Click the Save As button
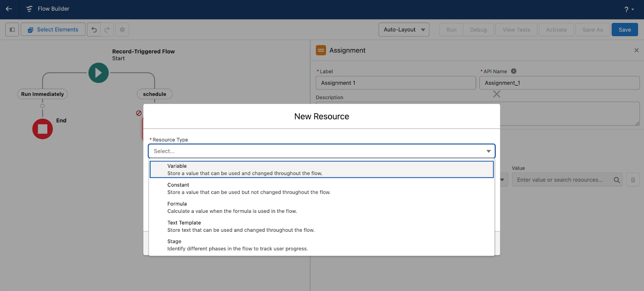This screenshot has width=644, height=291. [x=592, y=29]
